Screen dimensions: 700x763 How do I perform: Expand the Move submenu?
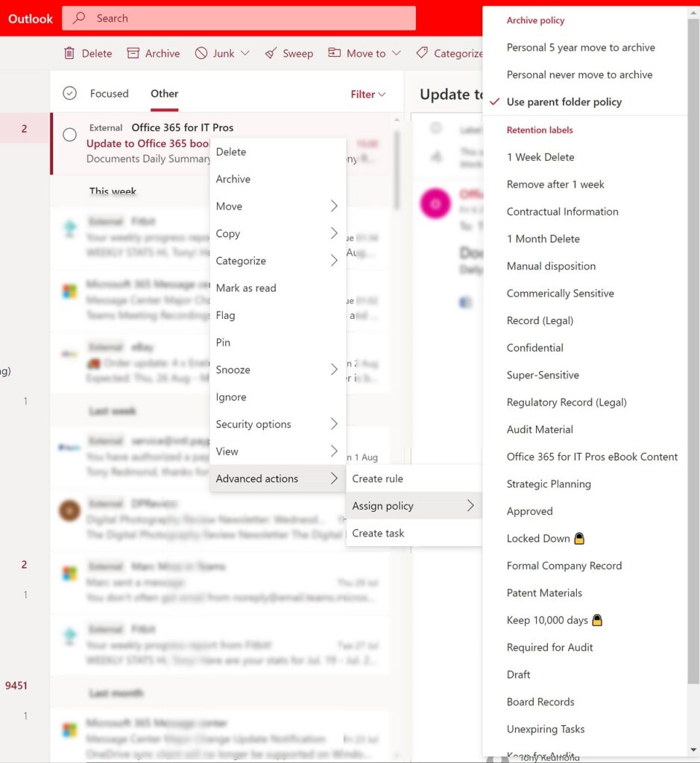pyautogui.click(x=334, y=206)
